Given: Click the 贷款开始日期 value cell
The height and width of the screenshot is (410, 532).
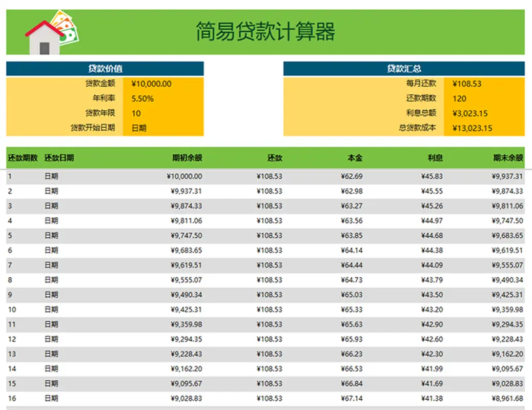Looking at the screenshot, I should point(139,128).
